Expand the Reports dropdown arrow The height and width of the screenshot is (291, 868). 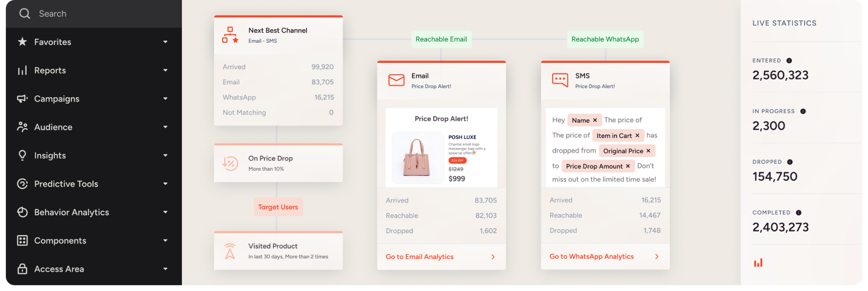[165, 70]
